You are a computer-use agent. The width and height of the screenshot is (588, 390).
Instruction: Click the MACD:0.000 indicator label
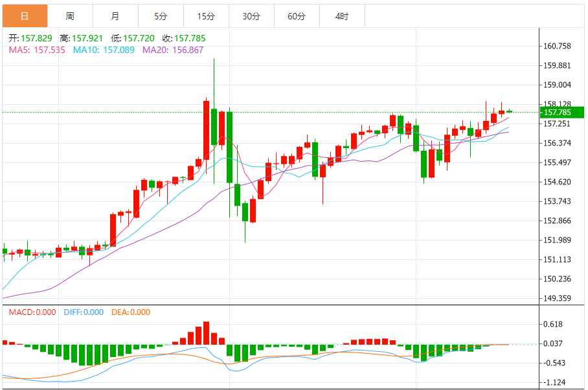[32, 312]
